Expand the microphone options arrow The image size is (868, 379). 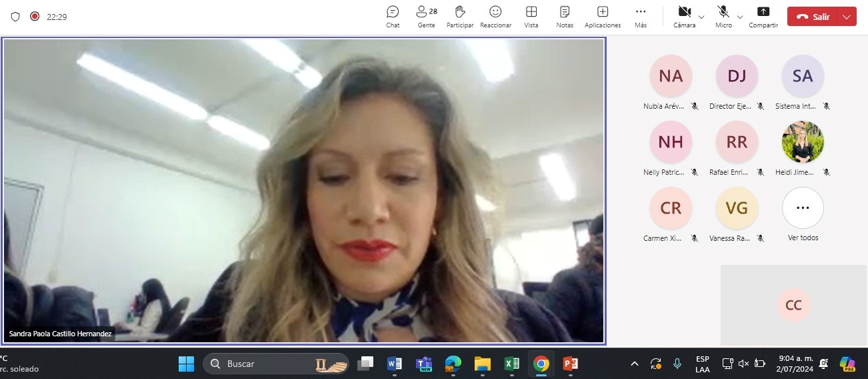pos(740,17)
